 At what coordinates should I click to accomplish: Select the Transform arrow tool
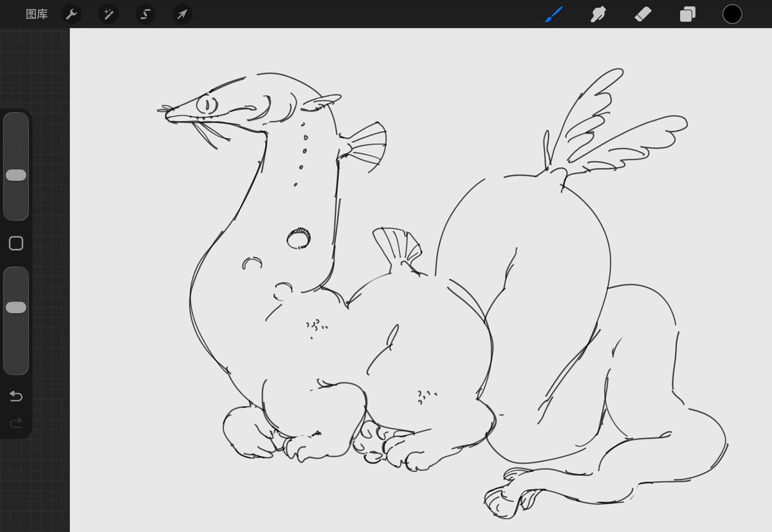pyautogui.click(x=183, y=14)
